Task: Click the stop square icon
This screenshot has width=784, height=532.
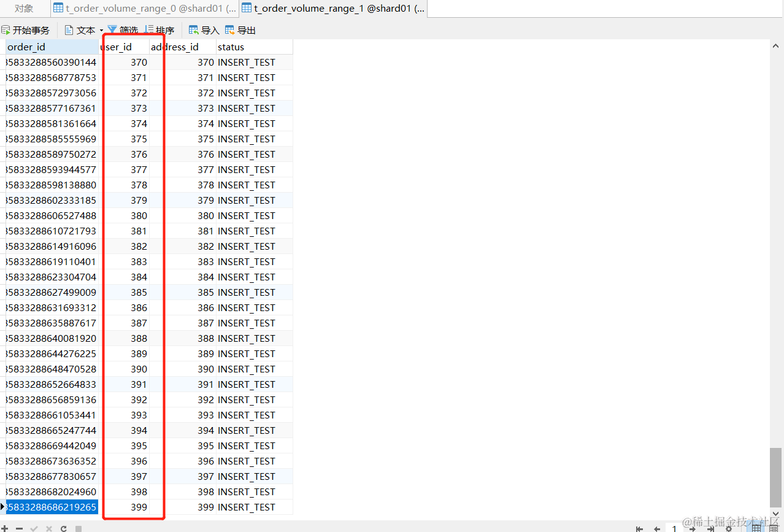Action: tap(79, 528)
